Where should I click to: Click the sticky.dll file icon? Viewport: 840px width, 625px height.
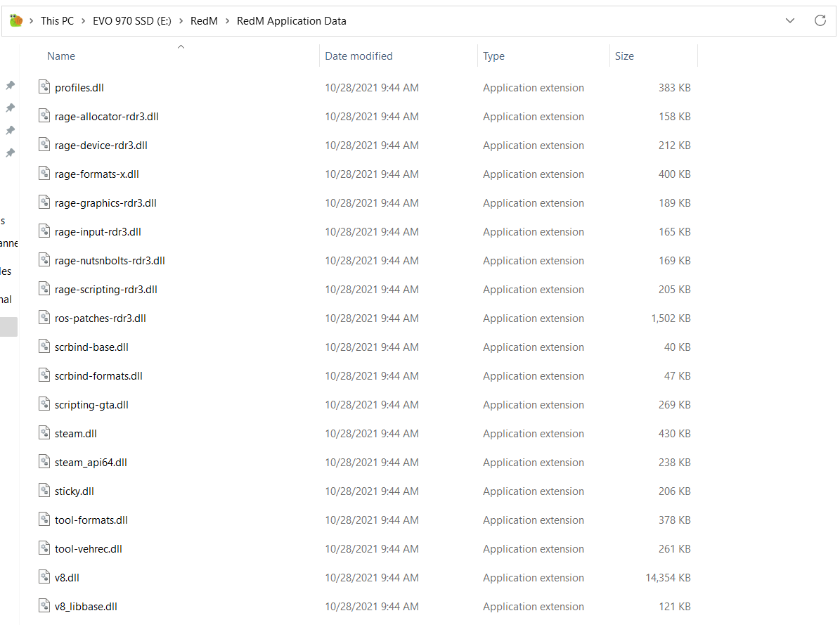(x=44, y=491)
